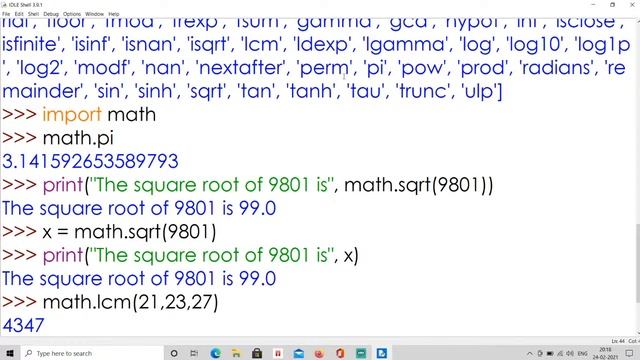Click the output value 3.141592653589793
This screenshot has height=360, width=640.
tap(90, 162)
